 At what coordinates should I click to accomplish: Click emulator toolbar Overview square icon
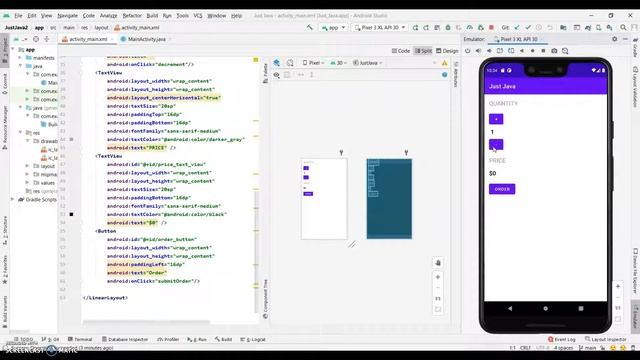(543, 51)
